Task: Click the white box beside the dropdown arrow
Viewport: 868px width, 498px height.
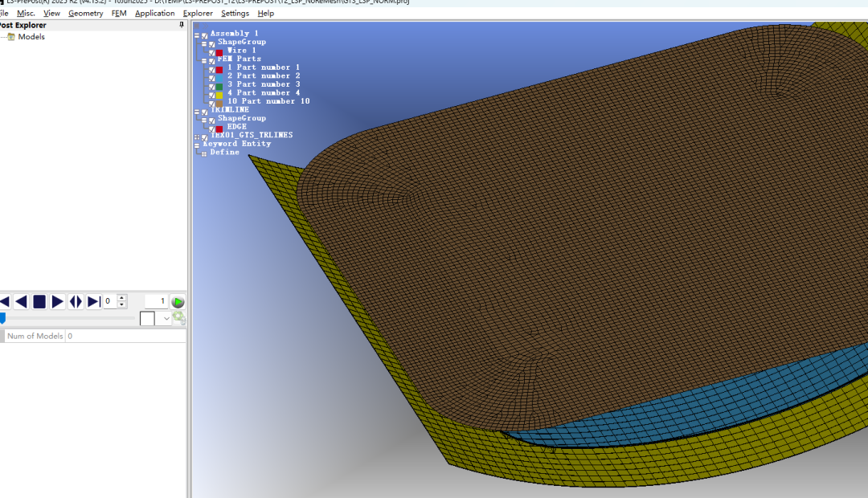Action: click(147, 319)
